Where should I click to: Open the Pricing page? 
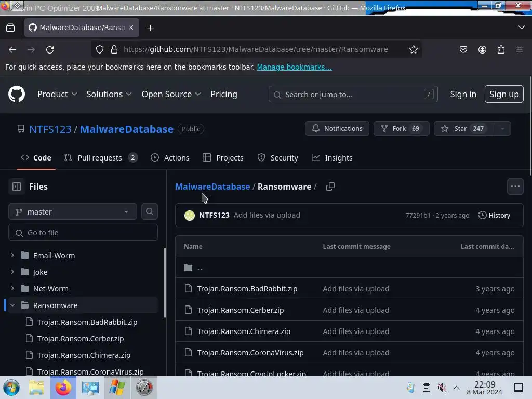pyautogui.click(x=223, y=94)
